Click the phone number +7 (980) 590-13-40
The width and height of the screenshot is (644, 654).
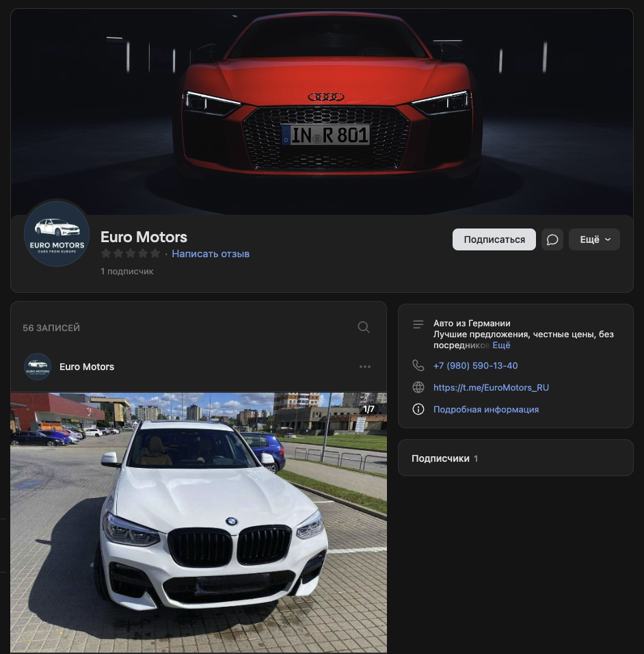coord(475,365)
